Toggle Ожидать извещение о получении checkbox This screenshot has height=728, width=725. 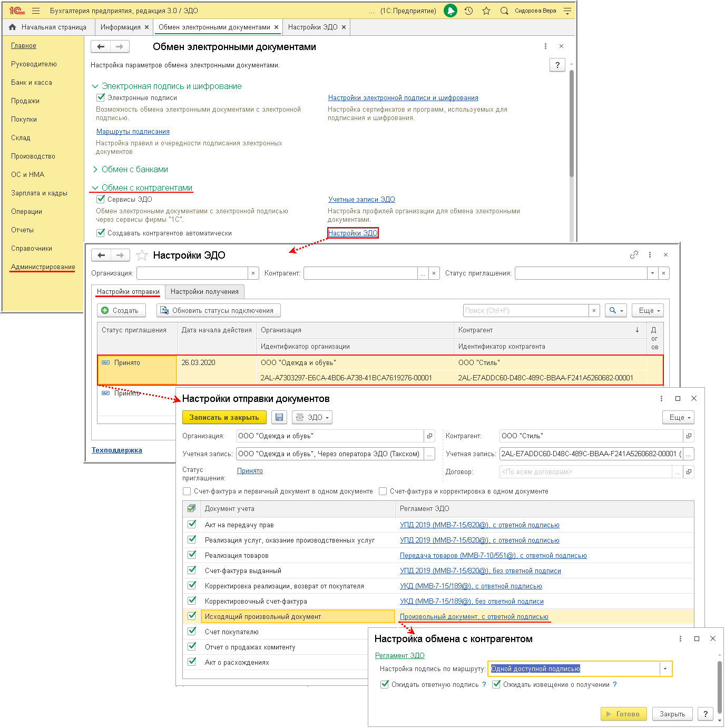pos(496,684)
